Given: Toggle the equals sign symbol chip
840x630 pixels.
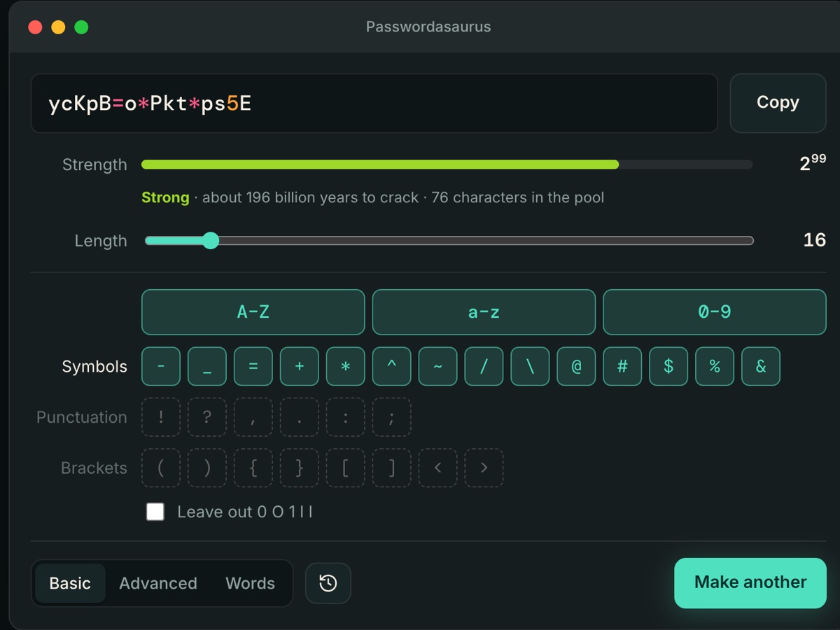Looking at the screenshot, I should [x=253, y=366].
